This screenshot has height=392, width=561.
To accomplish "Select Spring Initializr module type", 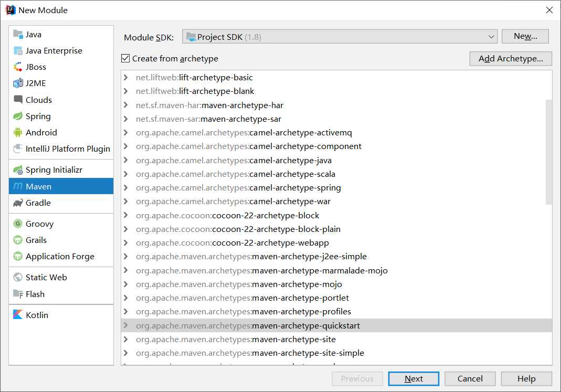I will click(61, 169).
